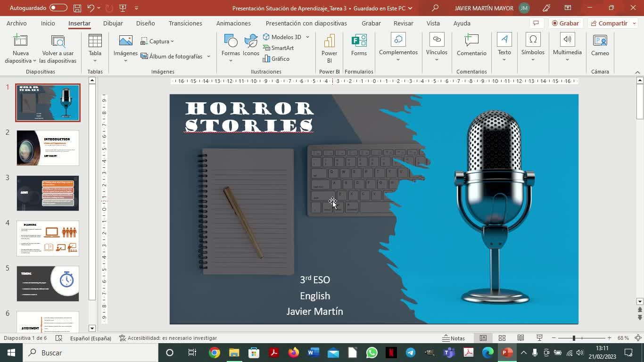Image resolution: width=644 pixels, height=362 pixels.
Task: Switch to slide sorter view
Action: tap(502, 338)
